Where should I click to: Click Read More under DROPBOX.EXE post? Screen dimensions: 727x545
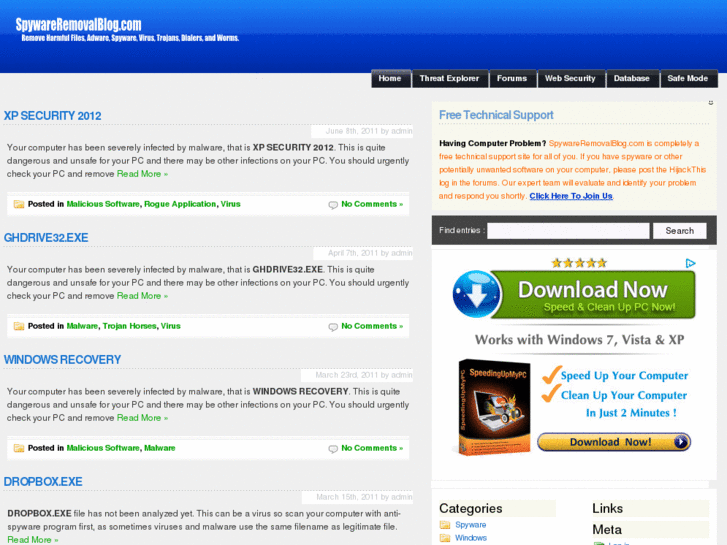pos(32,540)
